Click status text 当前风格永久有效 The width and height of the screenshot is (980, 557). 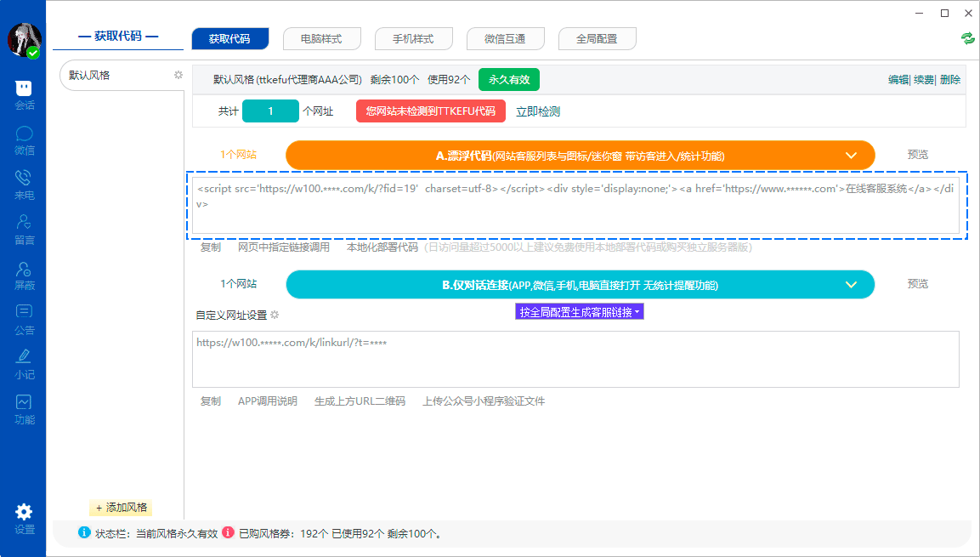[177, 533]
